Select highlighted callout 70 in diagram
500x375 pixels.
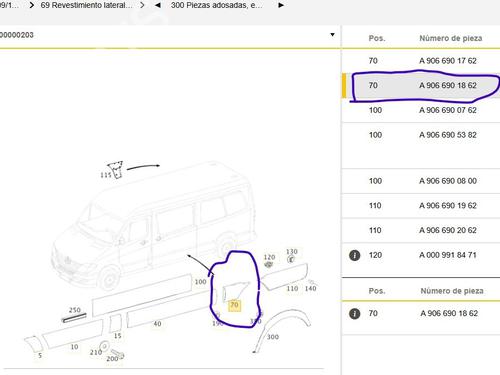pyautogui.click(x=234, y=305)
